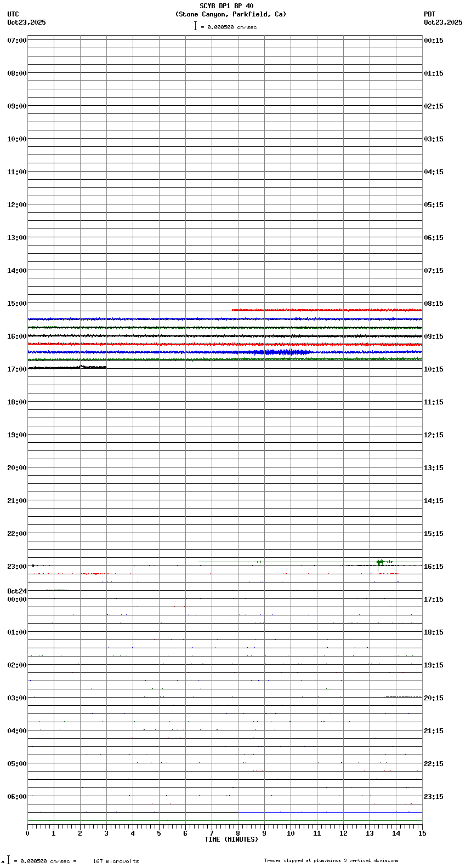466x868 pixels.
Task: Click the 13:15 PDT row label
Action: pyautogui.click(x=434, y=468)
